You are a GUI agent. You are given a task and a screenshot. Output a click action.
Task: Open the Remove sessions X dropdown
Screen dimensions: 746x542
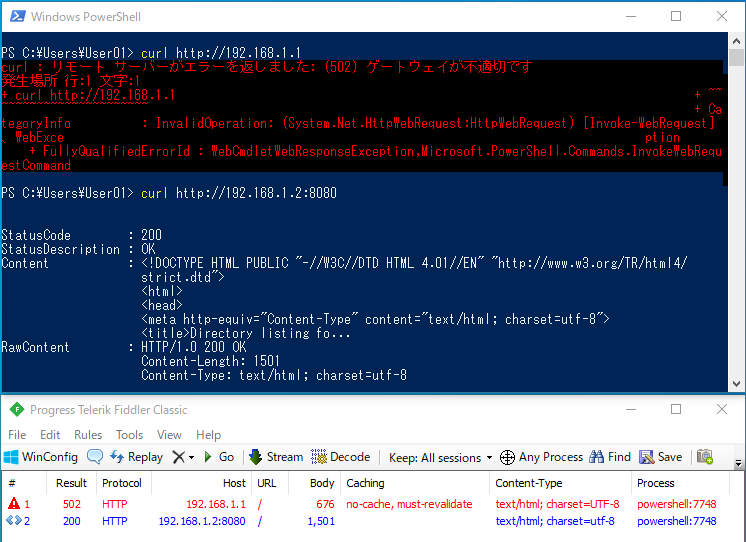click(183, 457)
